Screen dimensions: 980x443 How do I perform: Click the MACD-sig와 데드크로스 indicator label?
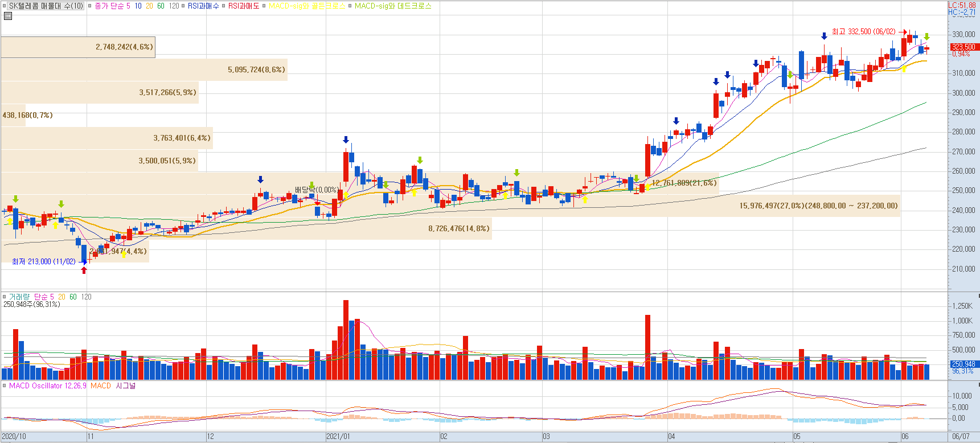[x=393, y=6]
